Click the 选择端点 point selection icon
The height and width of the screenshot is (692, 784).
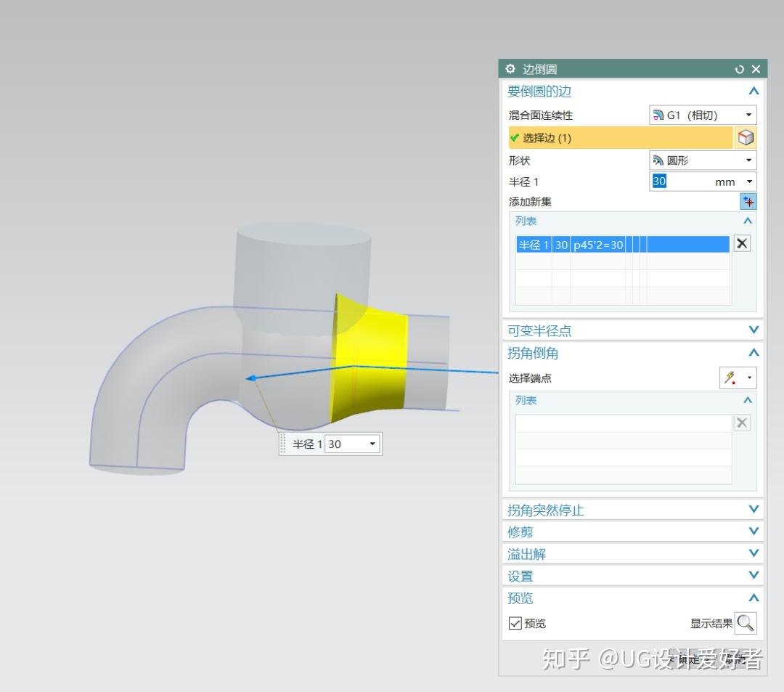730,378
